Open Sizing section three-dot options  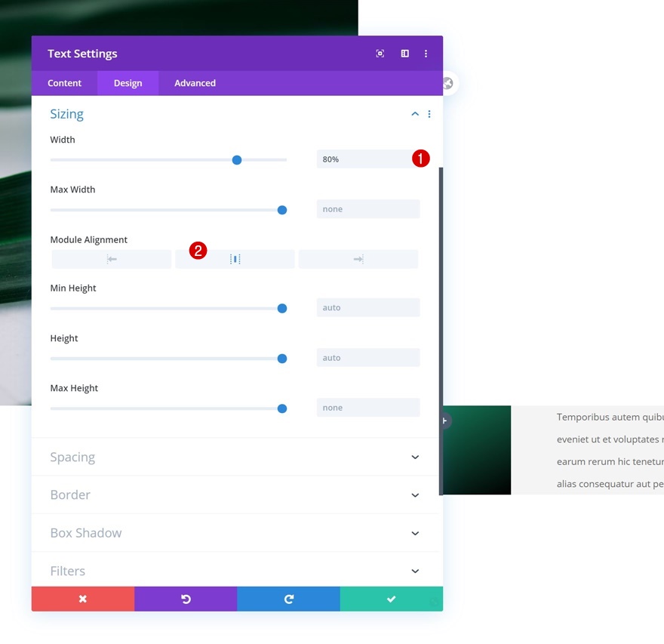point(429,114)
